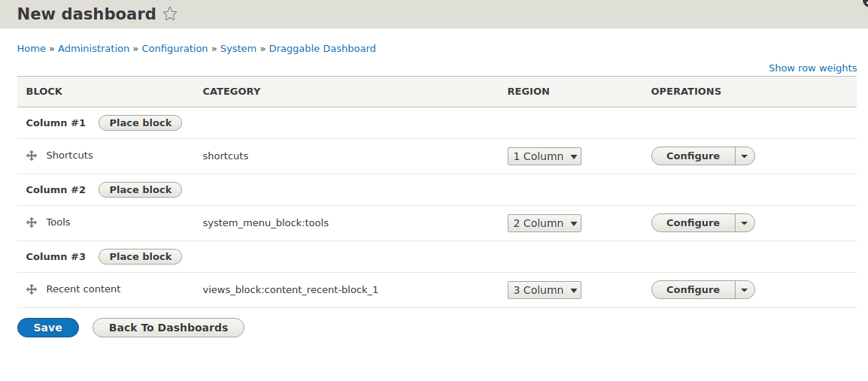Click the 'Recent content' block name
Screen dimensions: 868x381
coord(83,289)
